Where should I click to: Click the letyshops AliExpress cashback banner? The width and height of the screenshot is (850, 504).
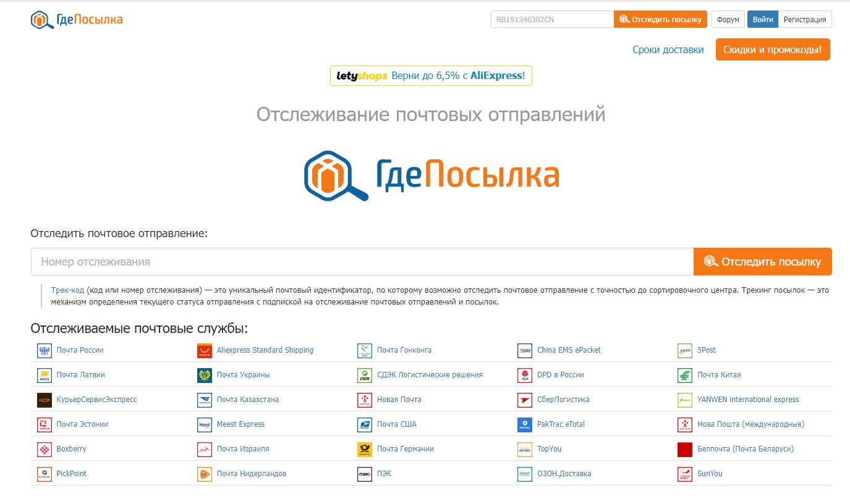pyautogui.click(x=431, y=76)
